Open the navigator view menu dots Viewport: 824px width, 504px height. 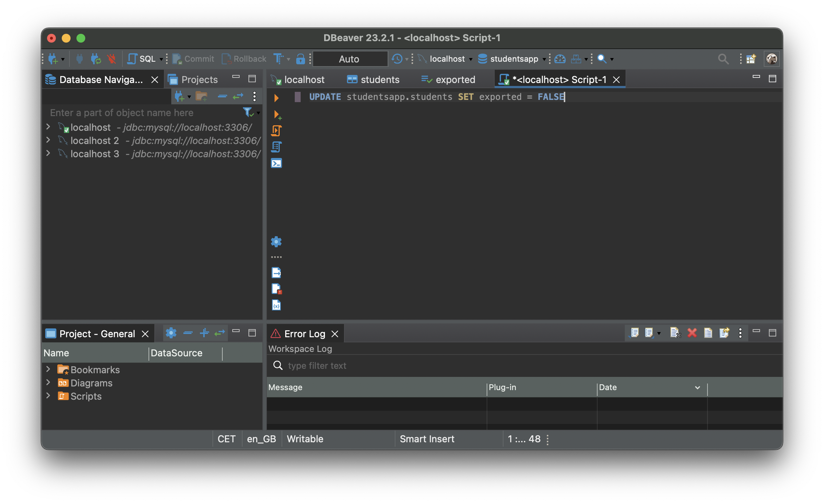254,97
